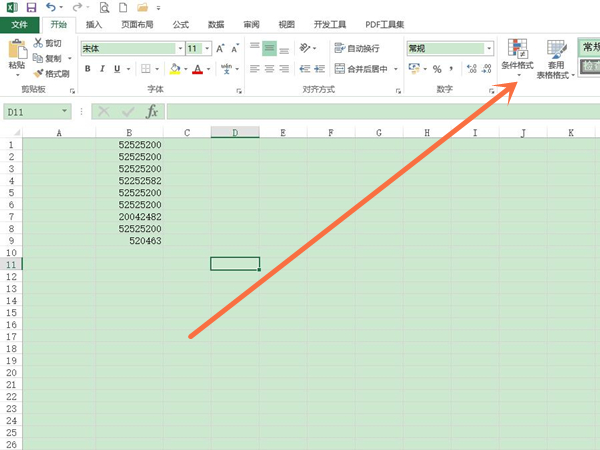The width and height of the screenshot is (600, 450).
Task: Click the Redo arrow icon
Action: [x=77, y=7]
